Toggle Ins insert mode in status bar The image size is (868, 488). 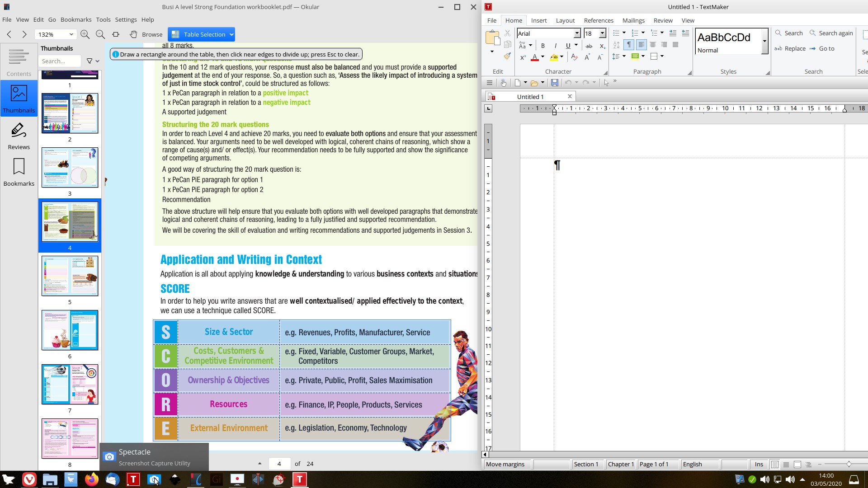[x=759, y=464]
